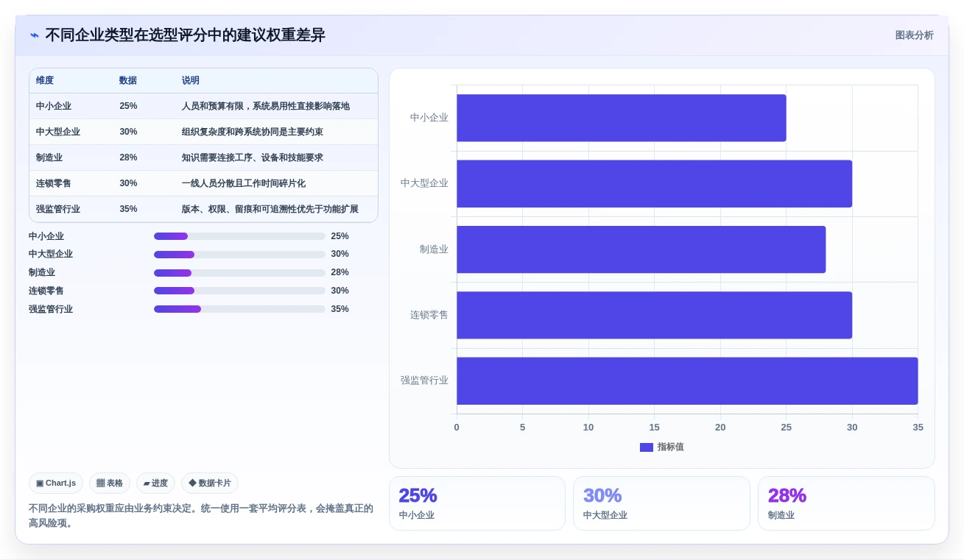The width and height of the screenshot is (964, 560).
Task: Click the 强监管行业 label in the progress list
Action: (x=51, y=309)
